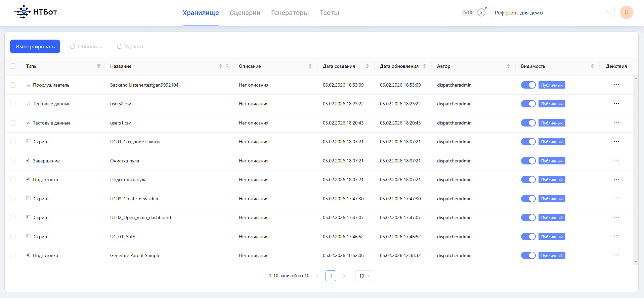
Task: Open notifications icon with badge 2
Action: point(481,12)
